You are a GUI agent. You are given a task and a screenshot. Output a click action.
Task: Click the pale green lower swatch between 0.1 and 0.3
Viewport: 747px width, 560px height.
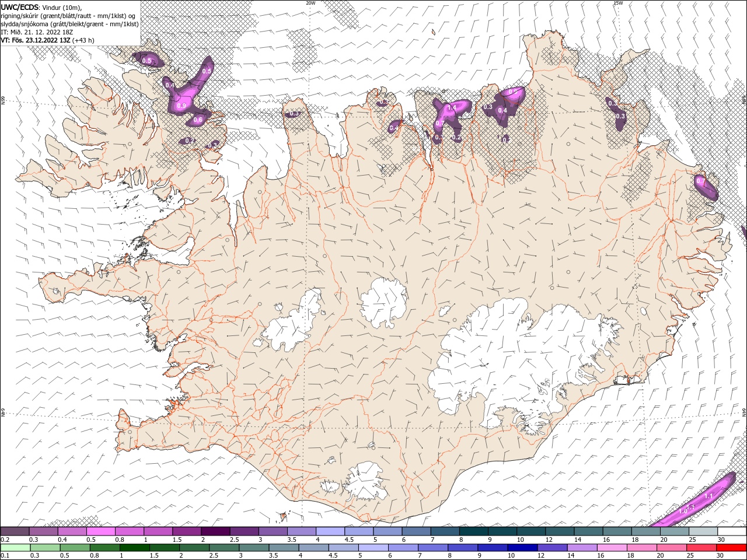click(15, 548)
